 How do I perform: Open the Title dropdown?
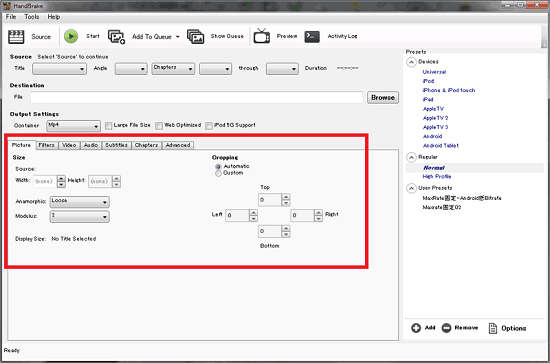point(59,69)
